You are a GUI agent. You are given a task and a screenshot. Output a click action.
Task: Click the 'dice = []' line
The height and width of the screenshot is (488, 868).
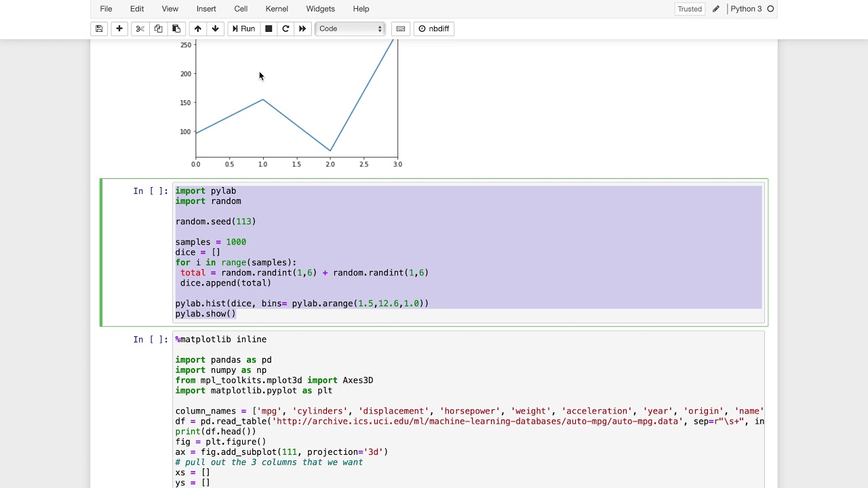[198, 252]
